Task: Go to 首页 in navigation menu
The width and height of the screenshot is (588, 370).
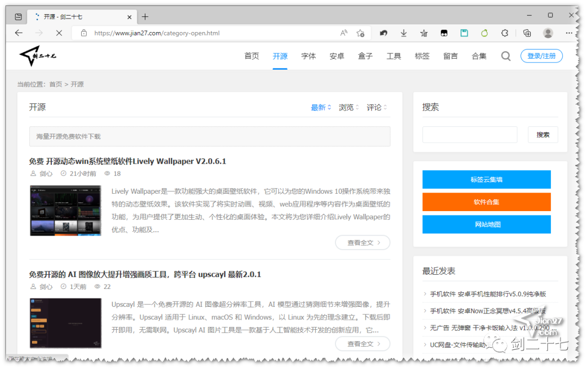Action: click(x=252, y=56)
